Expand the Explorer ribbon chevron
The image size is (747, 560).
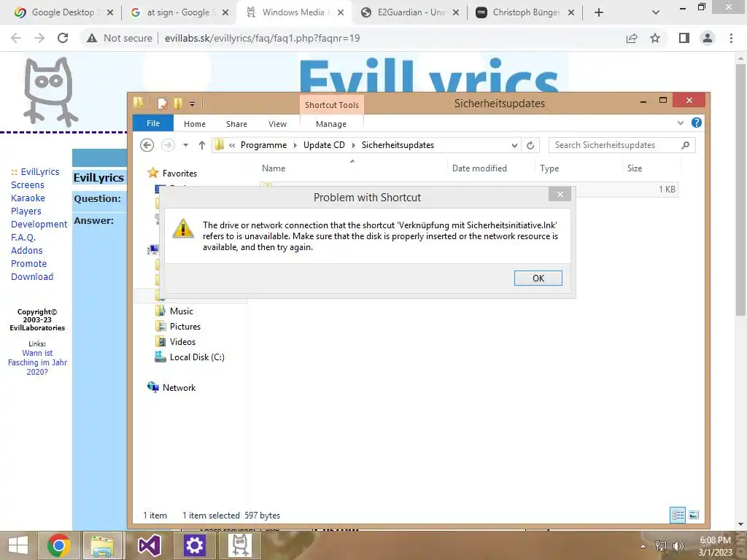point(681,122)
